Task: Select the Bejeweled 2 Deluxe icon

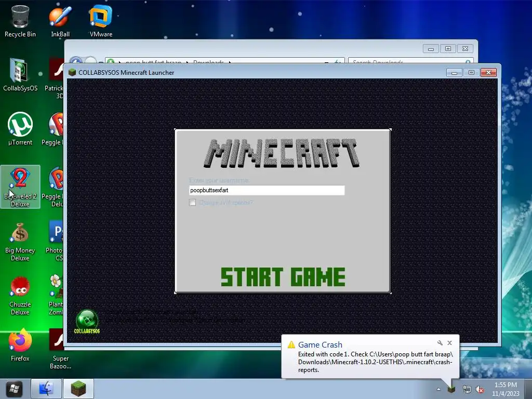Action: pos(20,187)
